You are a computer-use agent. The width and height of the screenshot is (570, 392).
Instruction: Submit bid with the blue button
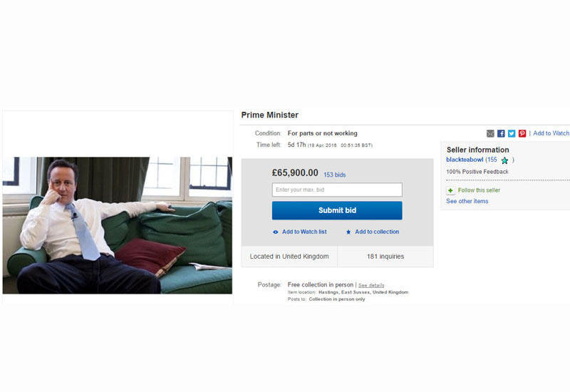[337, 210]
